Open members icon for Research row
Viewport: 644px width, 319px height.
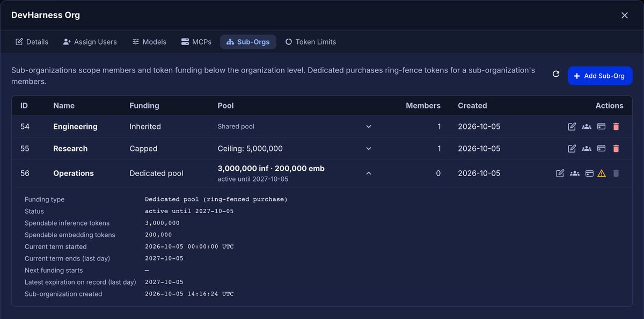pyautogui.click(x=587, y=149)
